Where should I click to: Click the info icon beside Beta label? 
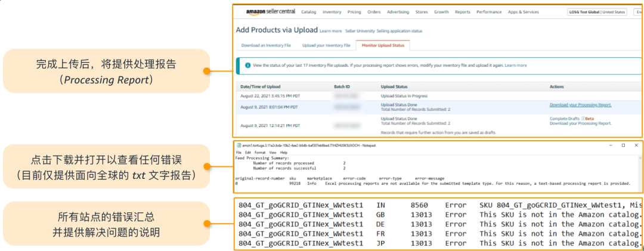[x=583, y=119]
